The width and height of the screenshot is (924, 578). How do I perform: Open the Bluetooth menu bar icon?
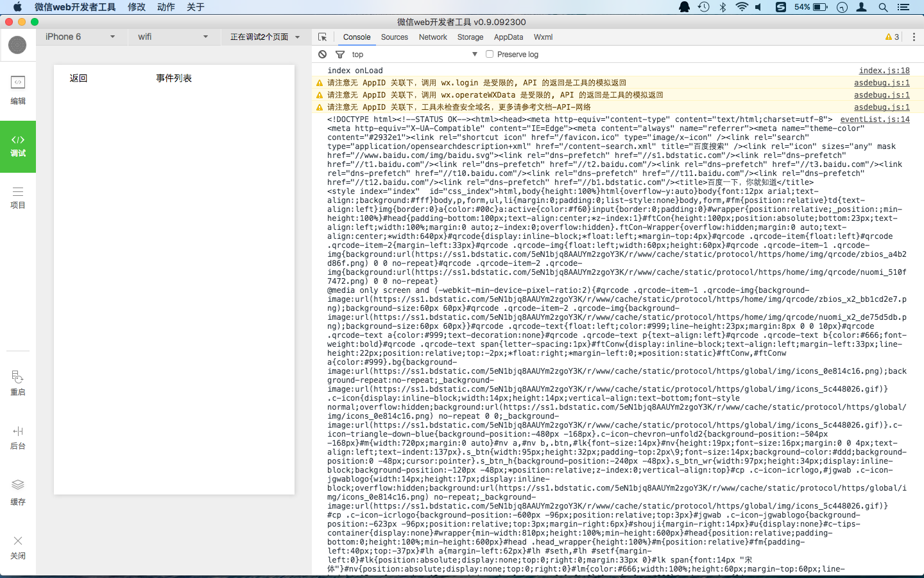723,7
